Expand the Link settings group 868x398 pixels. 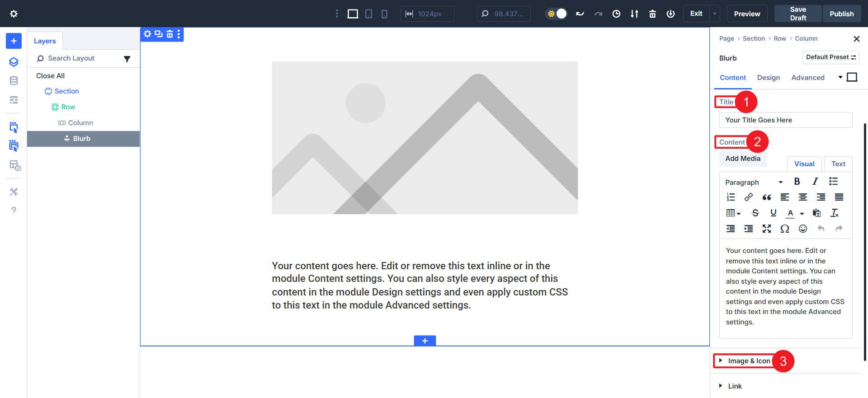735,386
